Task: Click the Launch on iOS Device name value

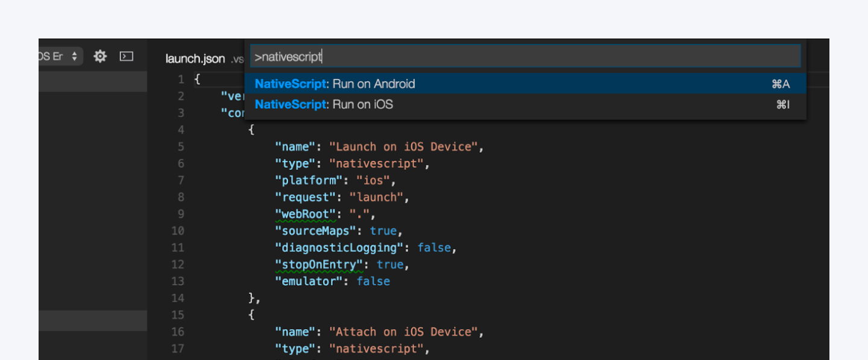Action: point(407,146)
